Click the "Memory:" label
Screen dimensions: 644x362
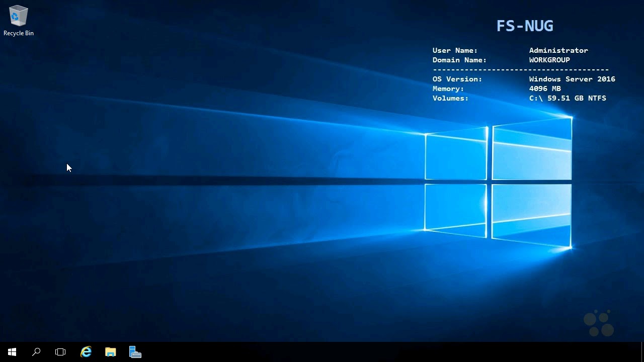448,88
